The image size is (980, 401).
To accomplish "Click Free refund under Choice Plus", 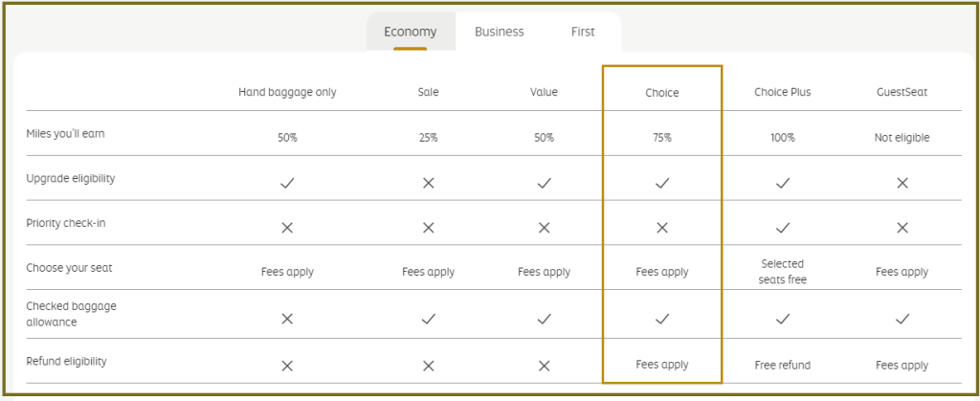I will [783, 366].
